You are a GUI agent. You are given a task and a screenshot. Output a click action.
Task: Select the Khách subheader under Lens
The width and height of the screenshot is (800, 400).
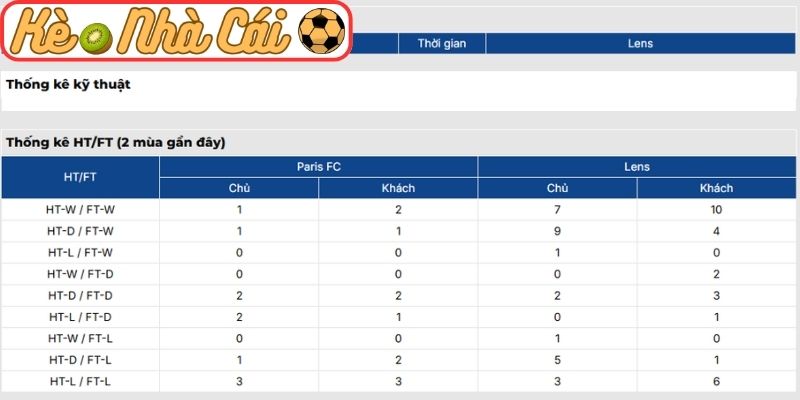pyautogui.click(x=716, y=188)
